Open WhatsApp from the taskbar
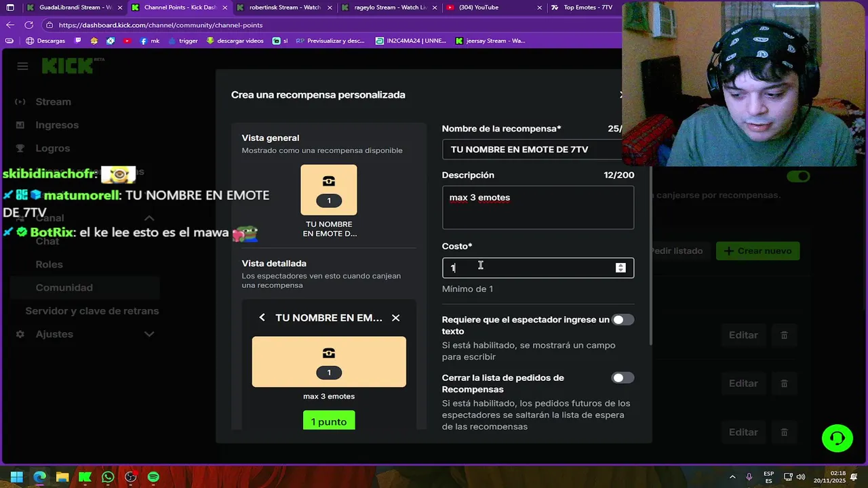Viewport: 868px width, 488px height. click(x=108, y=477)
